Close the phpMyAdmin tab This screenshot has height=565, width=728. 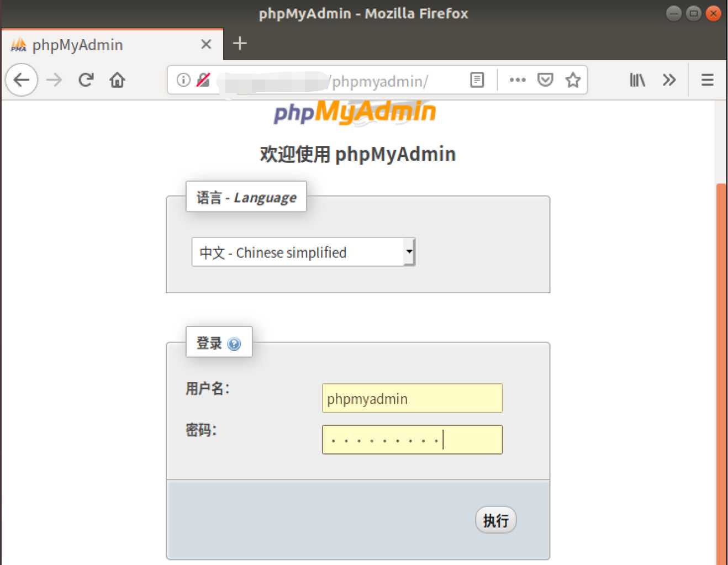click(206, 44)
